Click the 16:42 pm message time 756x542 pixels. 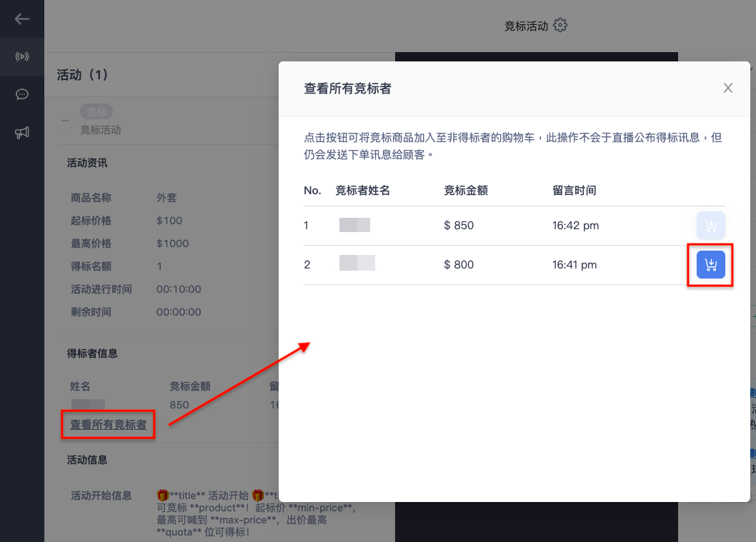[x=575, y=226]
